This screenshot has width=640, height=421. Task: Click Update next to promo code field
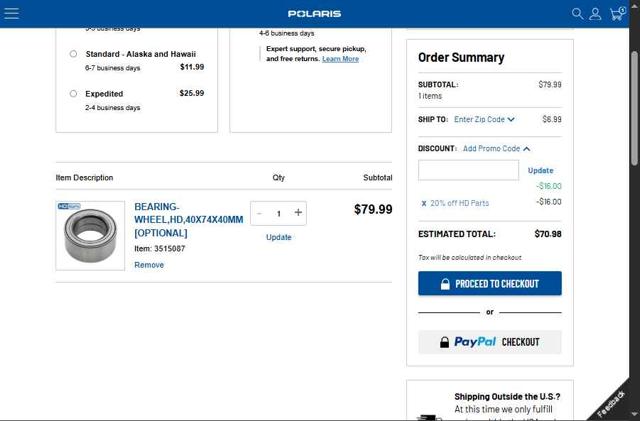click(540, 171)
